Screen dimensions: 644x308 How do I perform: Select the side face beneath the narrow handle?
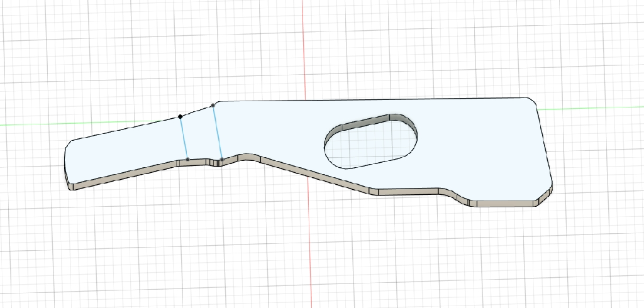click(126, 177)
